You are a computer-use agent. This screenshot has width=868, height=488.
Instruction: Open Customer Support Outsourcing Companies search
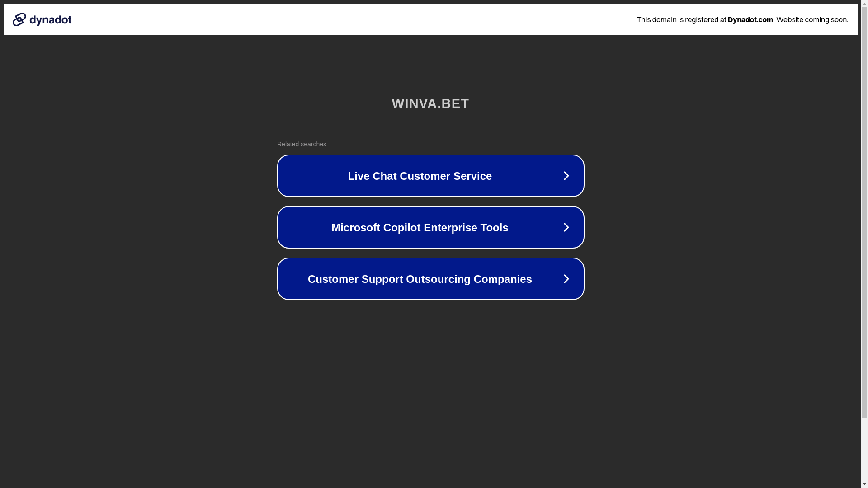click(x=430, y=279)
